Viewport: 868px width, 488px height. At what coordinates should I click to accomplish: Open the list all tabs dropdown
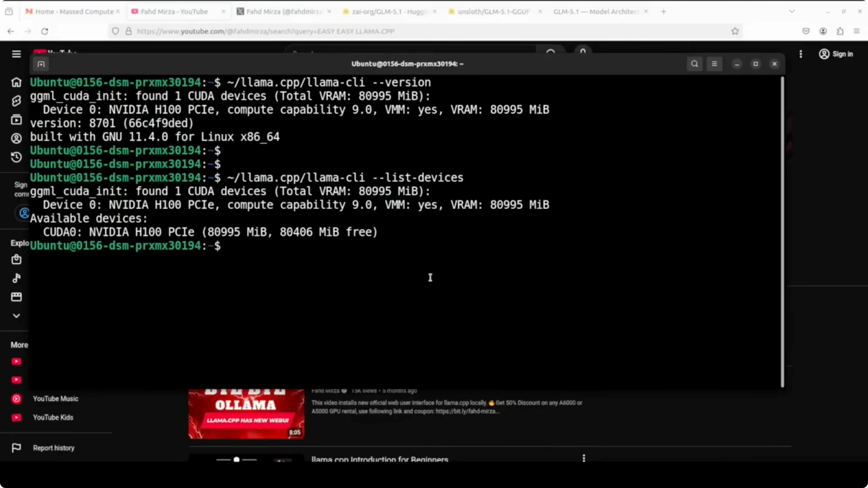[x=792, y=12]
